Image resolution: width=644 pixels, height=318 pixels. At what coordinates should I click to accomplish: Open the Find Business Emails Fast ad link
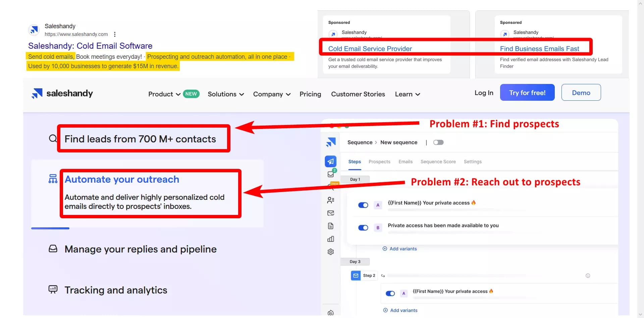coord(539,49)
